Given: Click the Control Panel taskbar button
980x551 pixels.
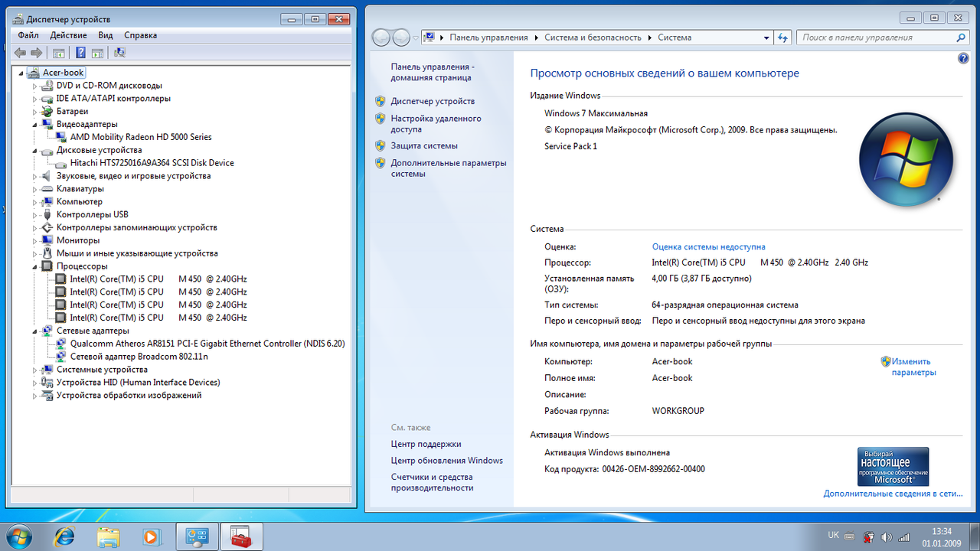Looking at the screenshot, I should coord(198,536).
